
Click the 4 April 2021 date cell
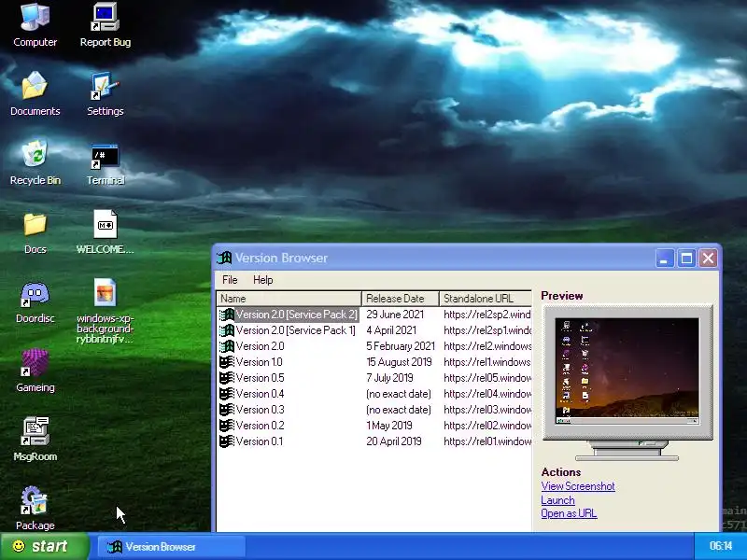[x=391, y=330]
